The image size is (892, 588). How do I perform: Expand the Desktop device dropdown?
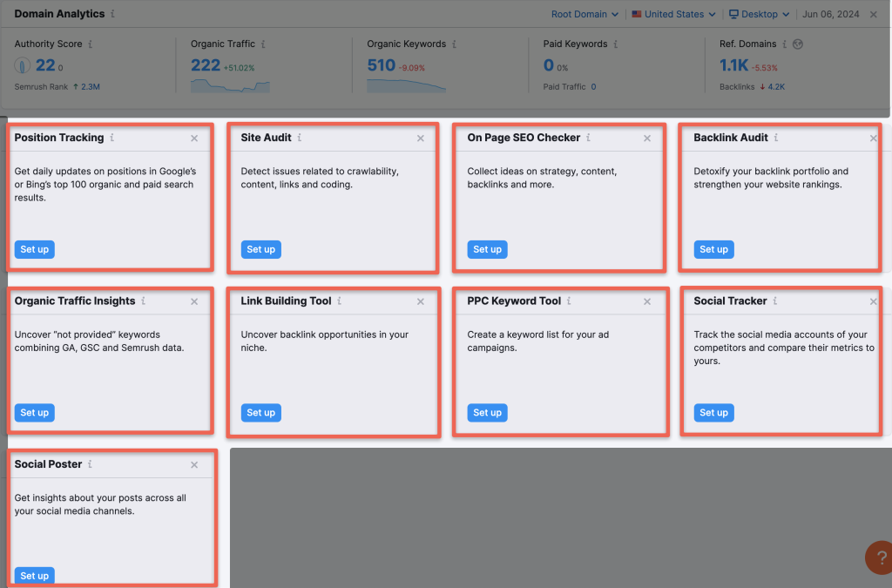(757, 14)
